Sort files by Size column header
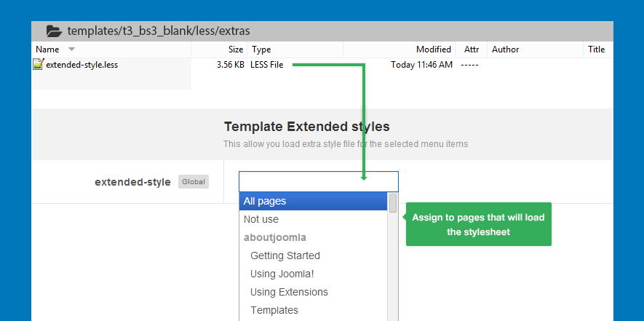This screenshot has height=321, width=644. pyautogui.click(x=236, y=49)
